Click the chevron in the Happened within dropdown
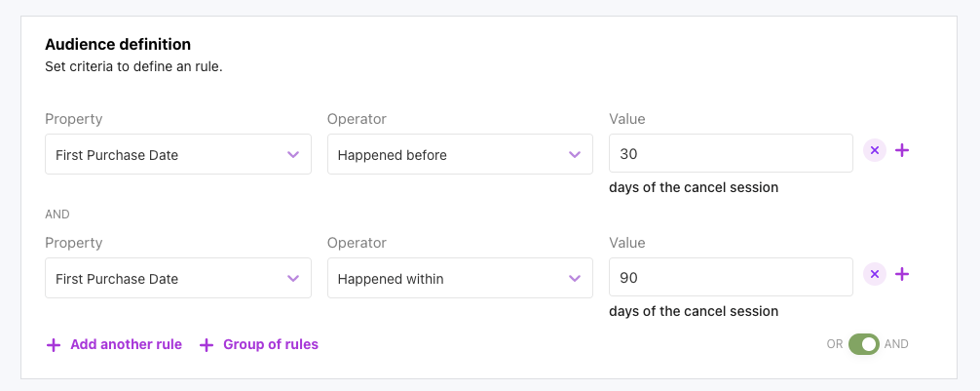This screenshot has height=391, width=980. click(x=575, y=278)
